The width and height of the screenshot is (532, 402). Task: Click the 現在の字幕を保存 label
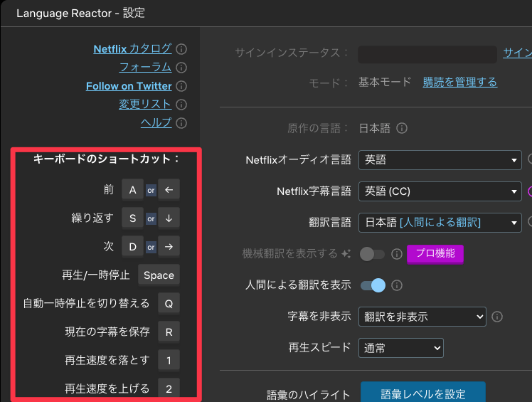[107, 332]
